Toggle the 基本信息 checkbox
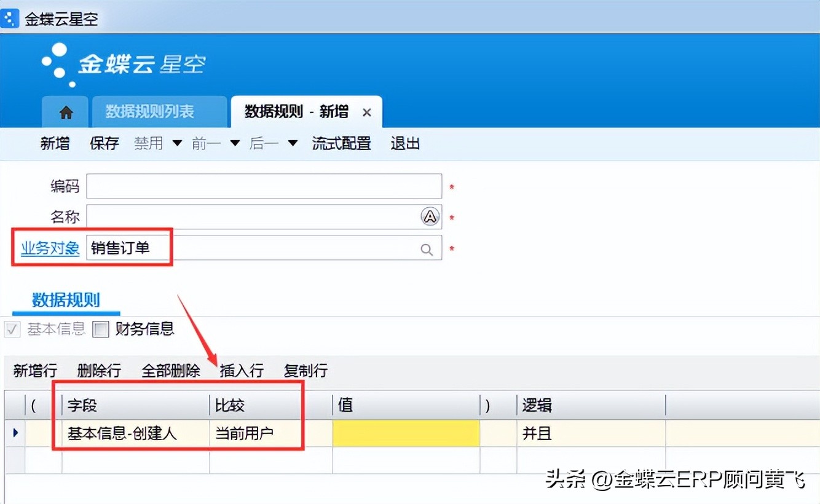820x504 pixels. coord(12,329)
